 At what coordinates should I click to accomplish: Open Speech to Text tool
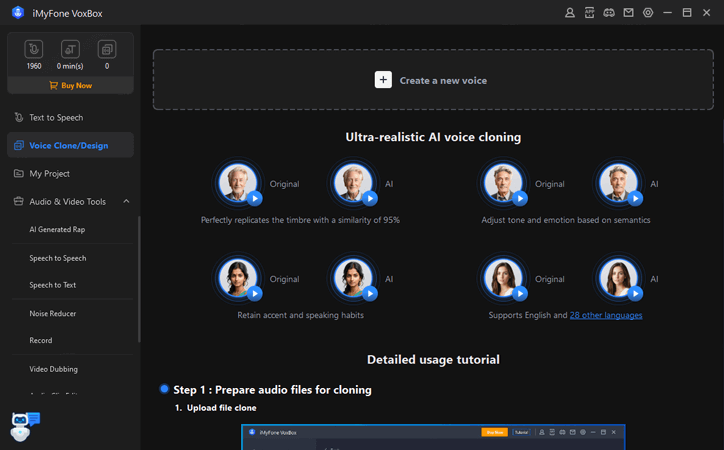click(x=53, y=285)
